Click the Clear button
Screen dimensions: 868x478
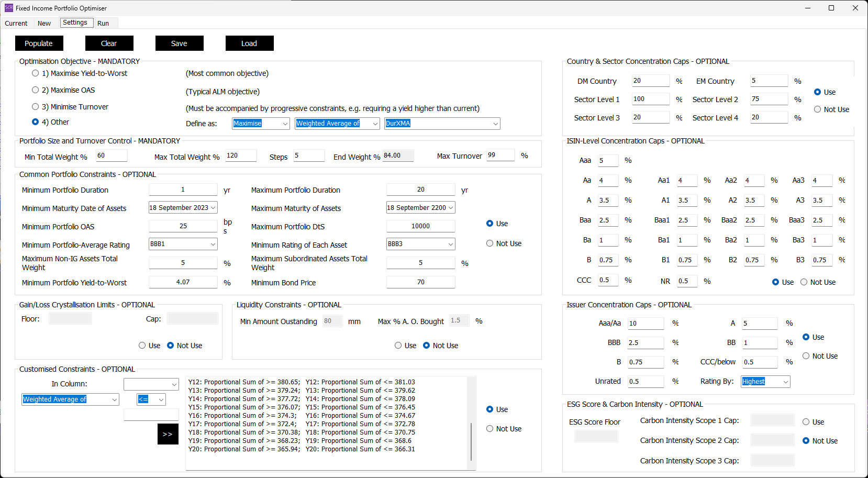pyautogui.click(x=109, y=43)
